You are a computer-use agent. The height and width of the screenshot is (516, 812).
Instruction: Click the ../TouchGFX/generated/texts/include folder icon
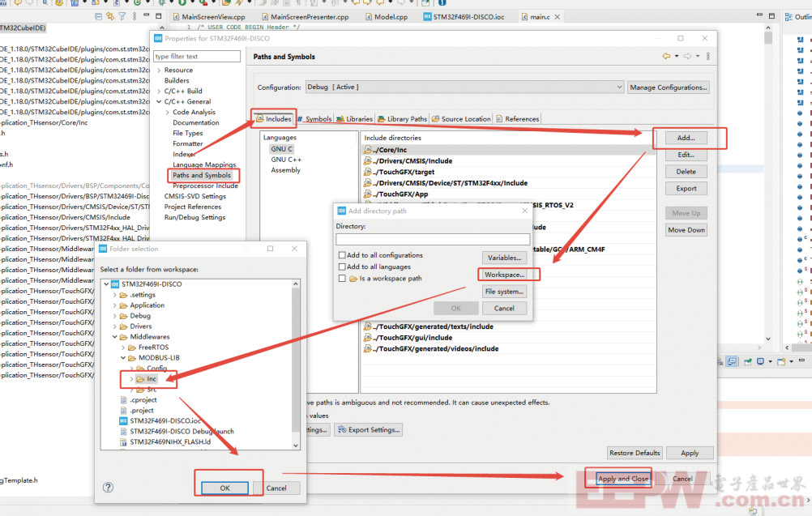[367, 326]
